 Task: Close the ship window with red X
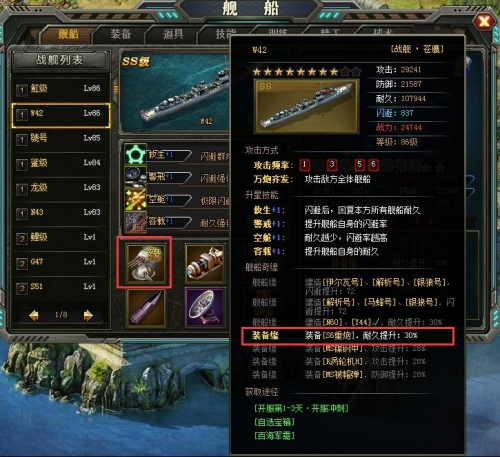tap(483, 22)
